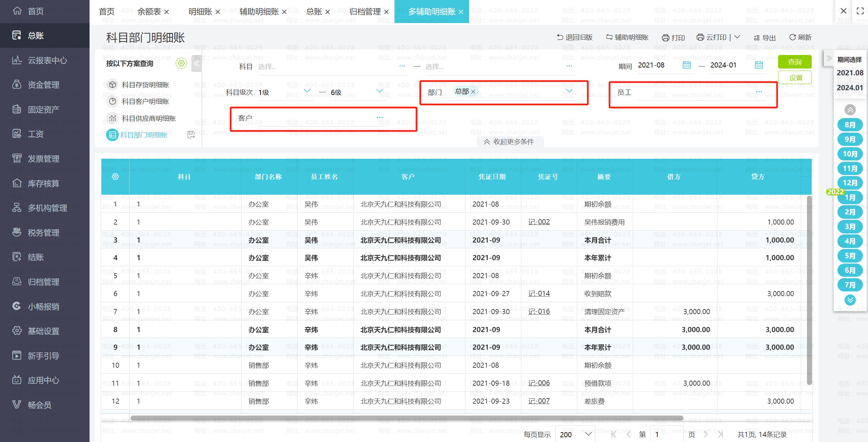The image size is (868, 442).
Task: Select 10月 in the period selector panel
Action: (850, 154)
